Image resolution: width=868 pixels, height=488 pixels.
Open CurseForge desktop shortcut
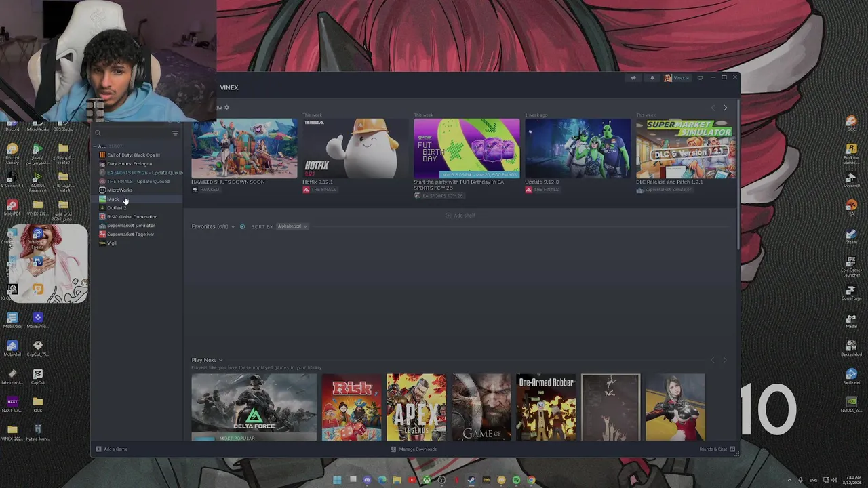[x=851, y=293]
